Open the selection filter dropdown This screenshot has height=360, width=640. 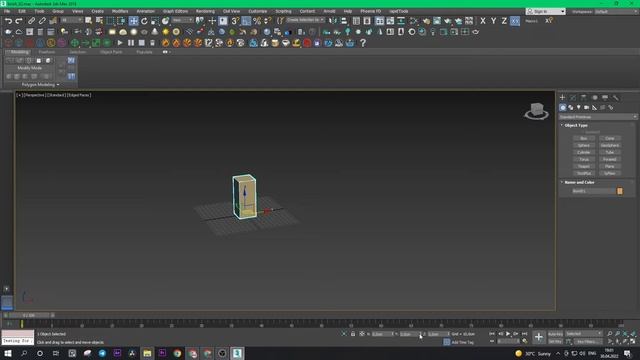[x=71, y=20]
